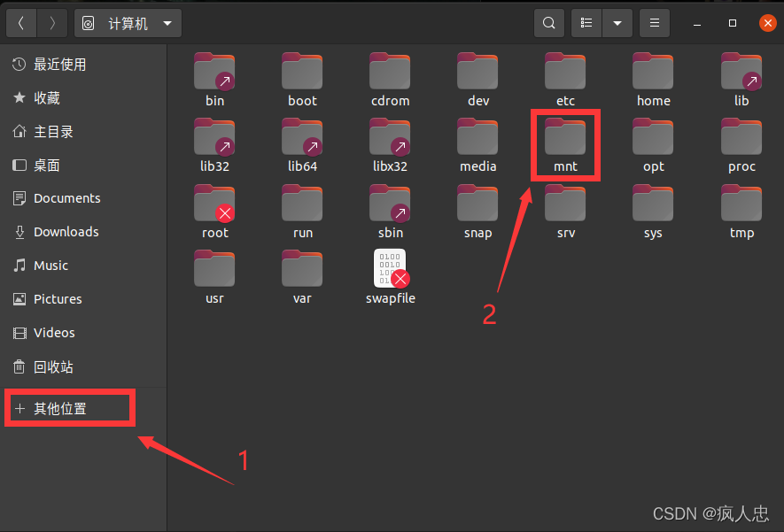Close the file manager window
The image size is (784, 532).
coord(768,23)
